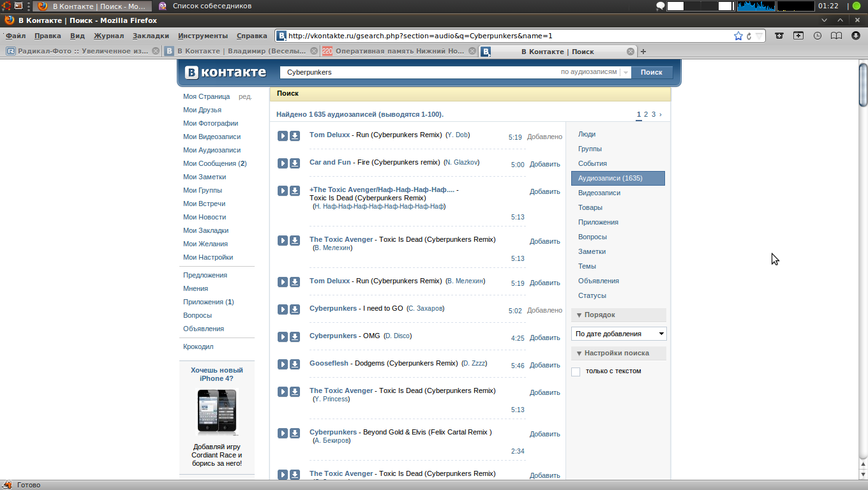This screenshot has height=490, width=868.
Task: Open the Файл menu
Action: point(15,36)
